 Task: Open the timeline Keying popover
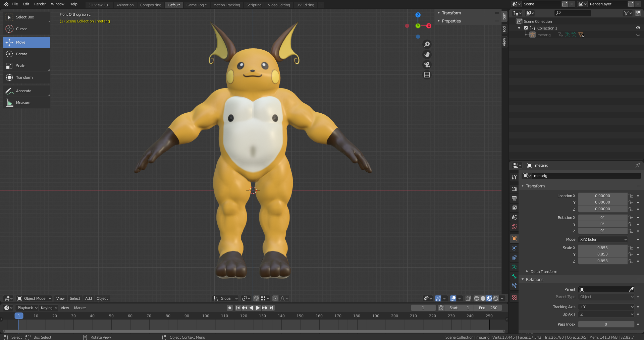(49, 308)
